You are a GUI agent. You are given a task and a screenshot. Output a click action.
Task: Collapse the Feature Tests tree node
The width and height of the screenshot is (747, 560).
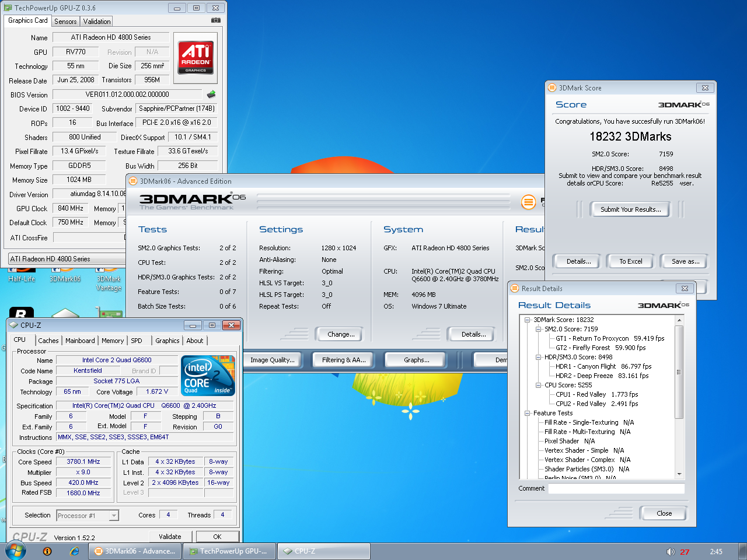coord(527,413)
